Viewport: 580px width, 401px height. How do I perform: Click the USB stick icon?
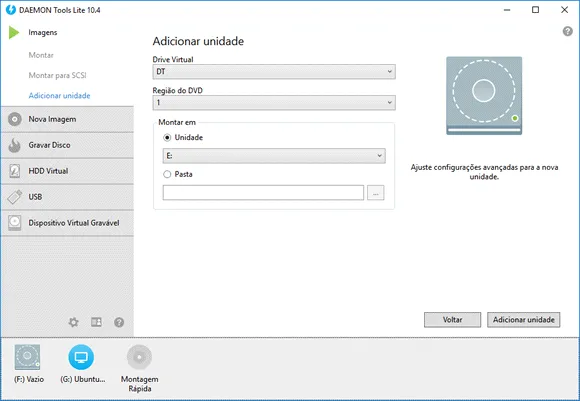tap(15, 197)
